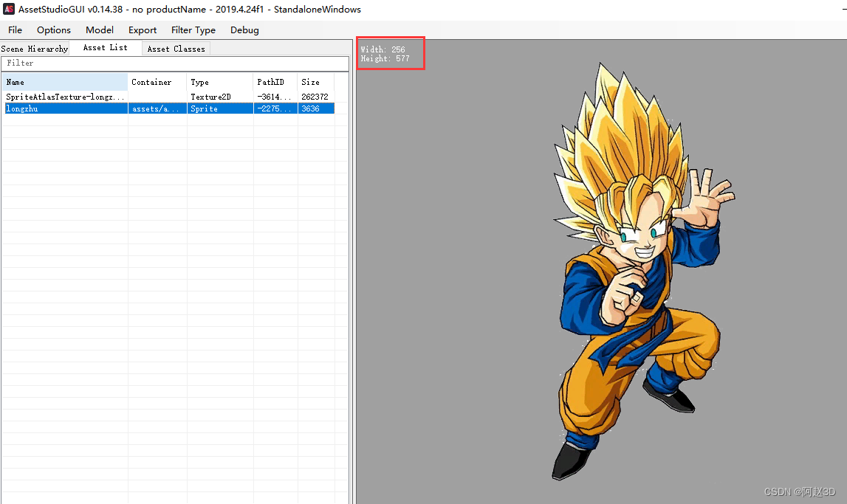Open the File menu
The height and width of the screenshot is (504, 847).
click(x=15, y=30)
